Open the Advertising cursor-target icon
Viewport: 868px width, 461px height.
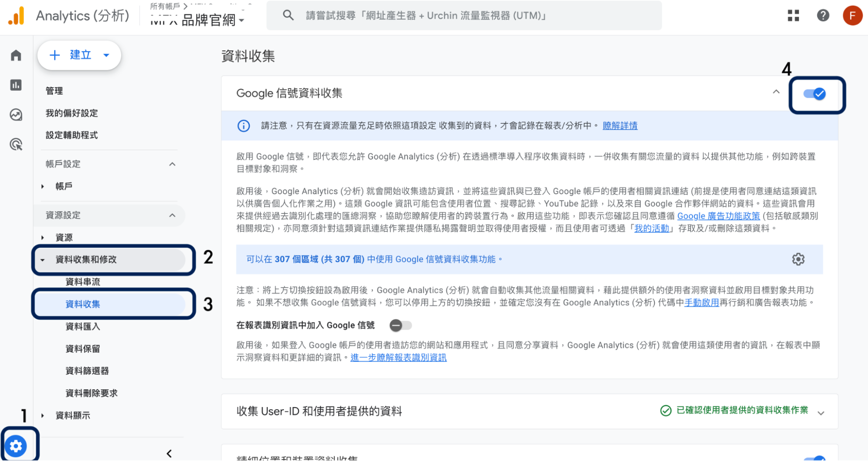pyautogui.click(x=16, y=144)
